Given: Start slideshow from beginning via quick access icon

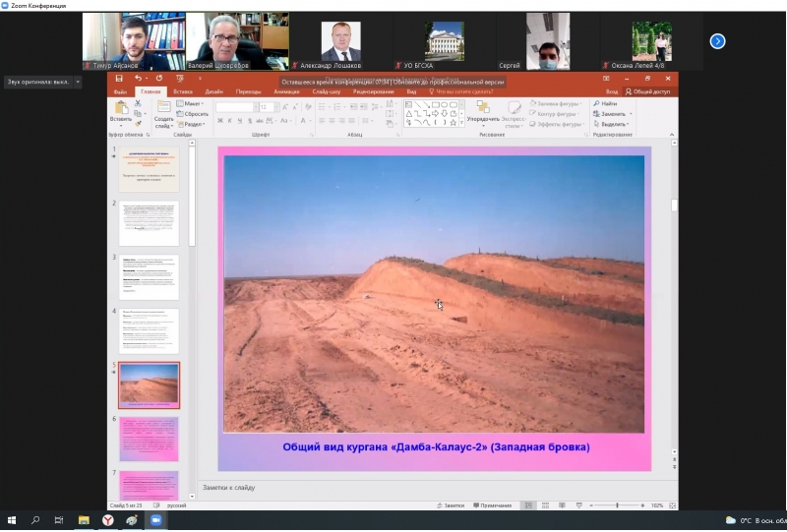Looking at the screenshot, I should pyautogui.click(x=180, y=79).
